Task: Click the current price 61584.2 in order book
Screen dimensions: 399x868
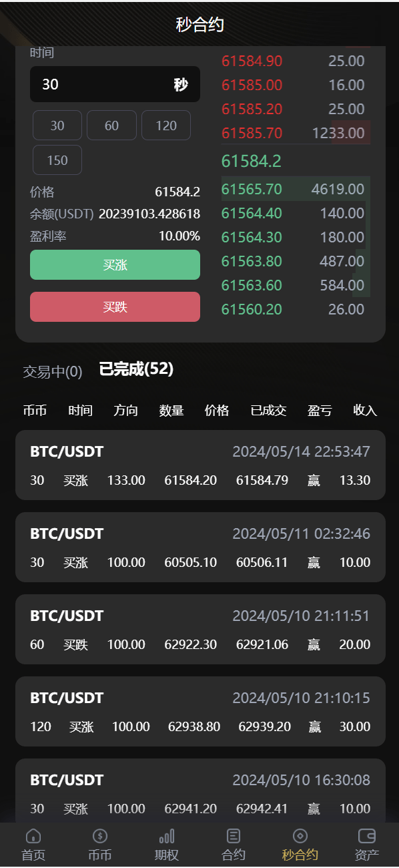Action: (252, 161)
